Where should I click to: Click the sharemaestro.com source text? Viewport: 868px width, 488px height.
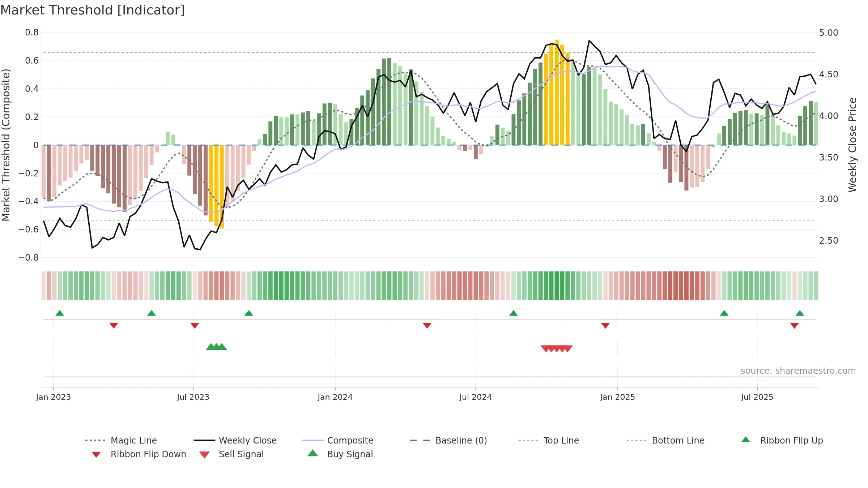[798, 371]
